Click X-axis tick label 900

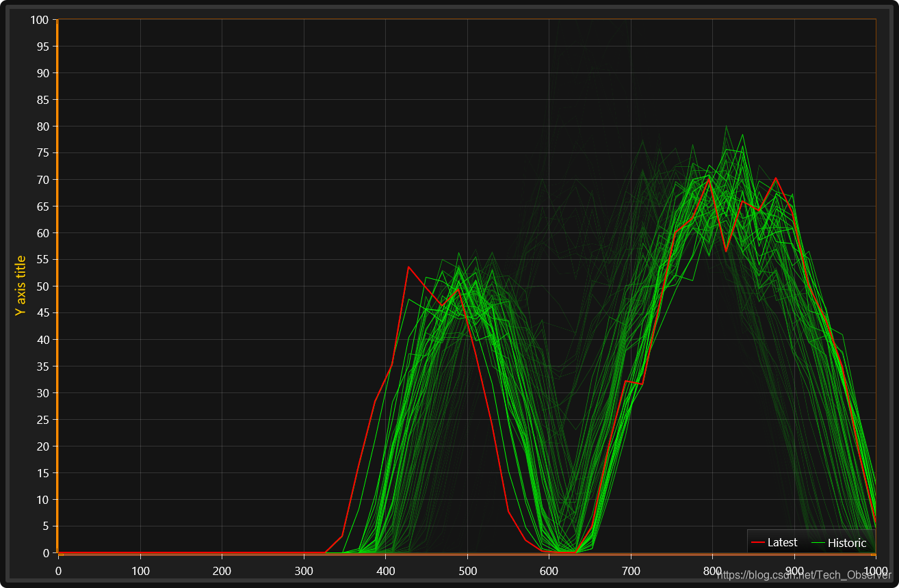pos(794,570)
